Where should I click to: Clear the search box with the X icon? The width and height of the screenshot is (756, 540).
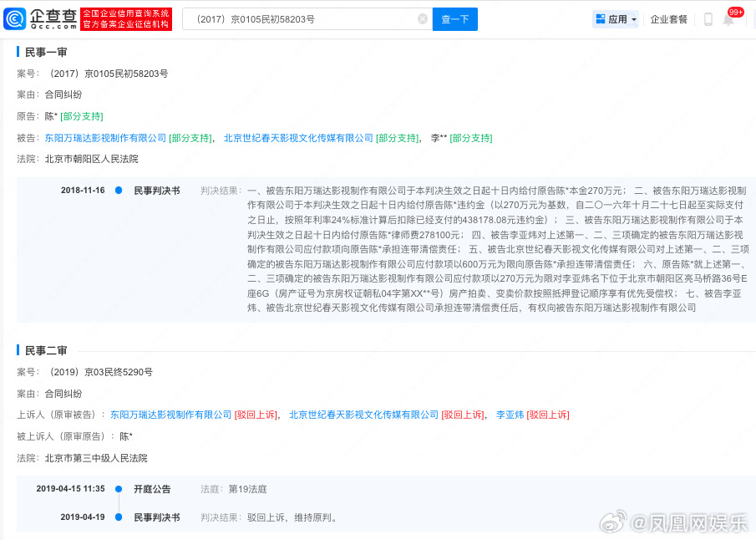pyautogui.click(x=423, y=19)
